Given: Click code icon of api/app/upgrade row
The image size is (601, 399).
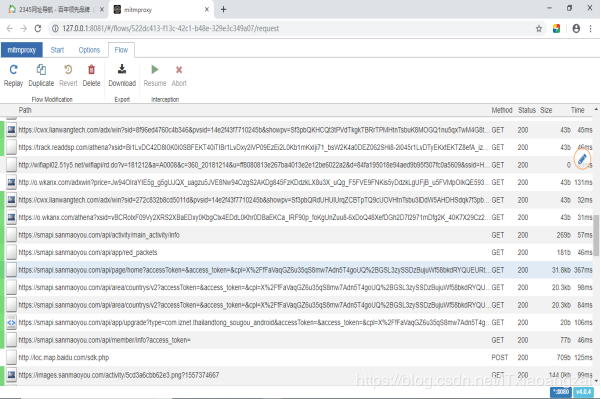Looking at the screenshot, I should tap(11, 322).
